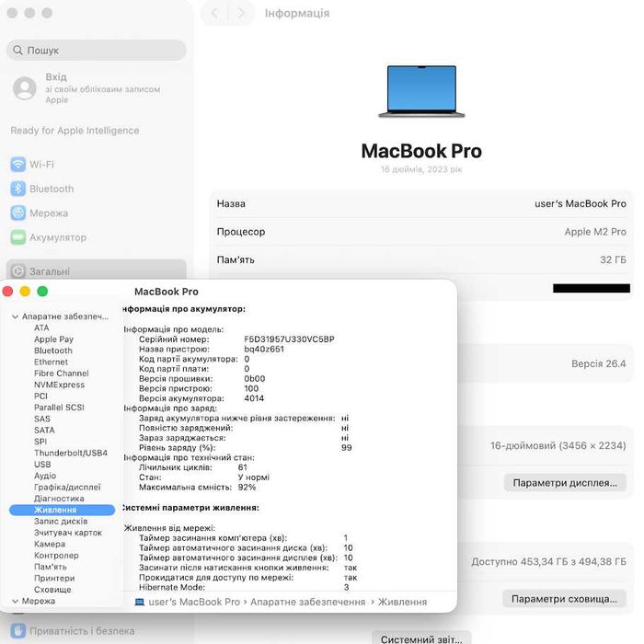Screen dimensions: 644x644
Task: Go back with the left arrow
Action: pos(214,13)
